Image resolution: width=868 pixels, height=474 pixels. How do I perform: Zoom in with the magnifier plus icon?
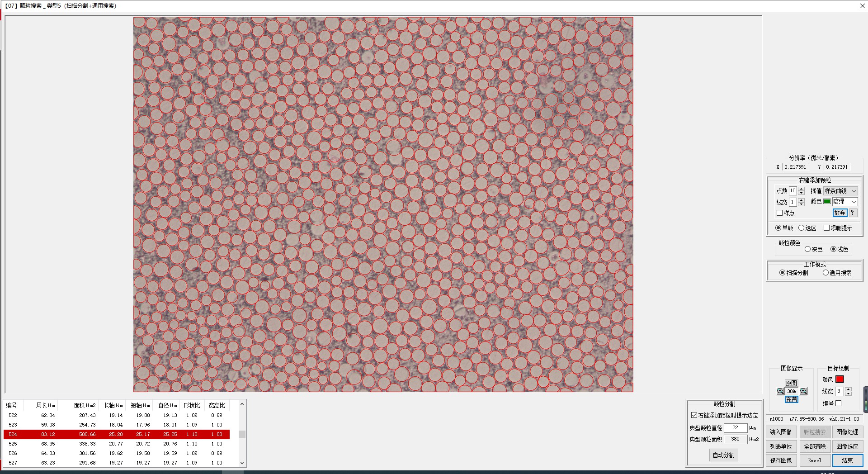point(780,391)
